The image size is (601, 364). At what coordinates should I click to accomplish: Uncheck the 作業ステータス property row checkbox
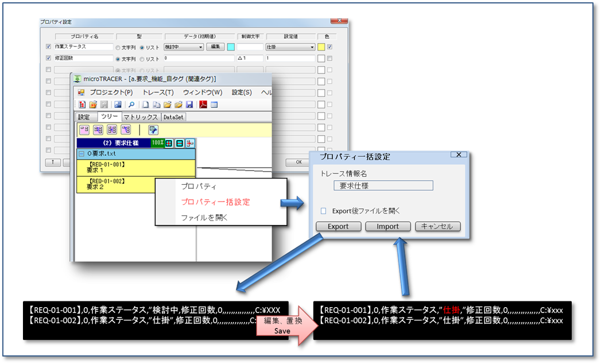pos(48,47)
